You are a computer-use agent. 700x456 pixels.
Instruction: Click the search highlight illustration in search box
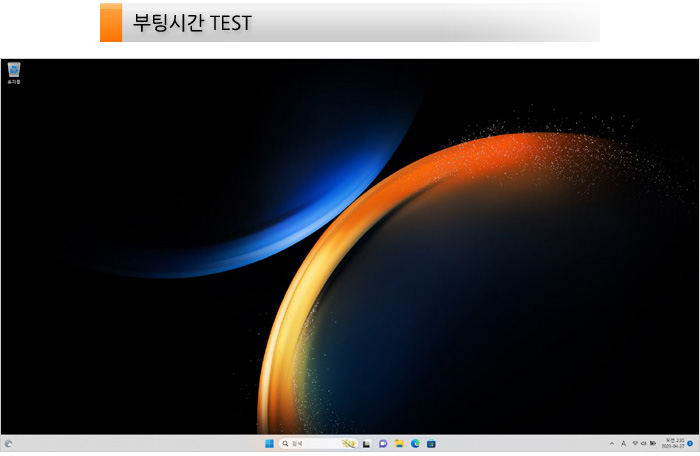(x=348, y=443)
